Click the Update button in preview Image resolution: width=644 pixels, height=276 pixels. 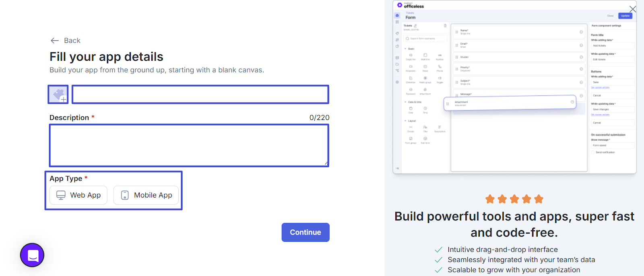[x=625, y=16]
